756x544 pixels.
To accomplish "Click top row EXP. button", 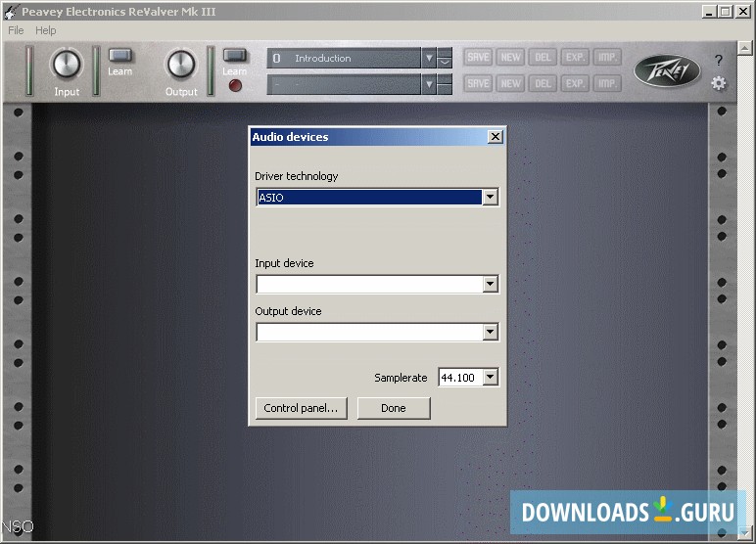I will (x=575, y=58).
